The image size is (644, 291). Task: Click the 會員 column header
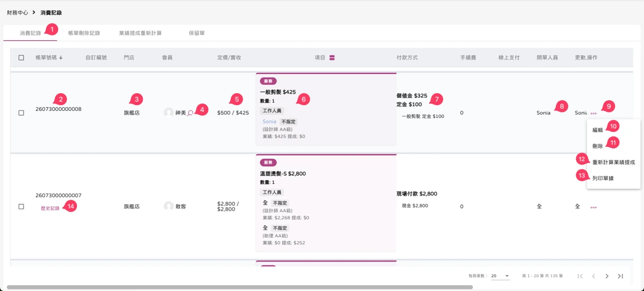coord(167,57)
